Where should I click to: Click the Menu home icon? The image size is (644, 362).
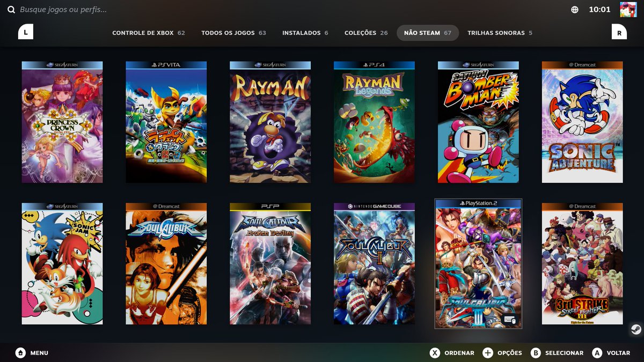[20, 353]
